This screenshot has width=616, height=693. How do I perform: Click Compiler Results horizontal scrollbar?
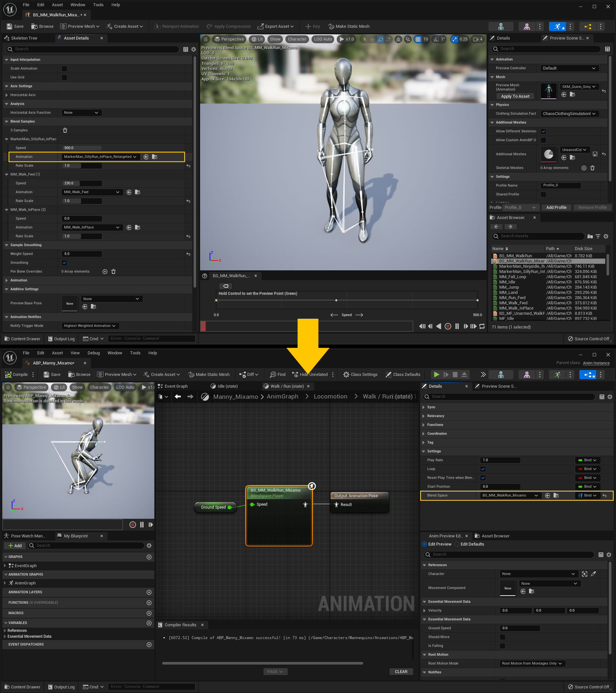click(x=263, y=663)
